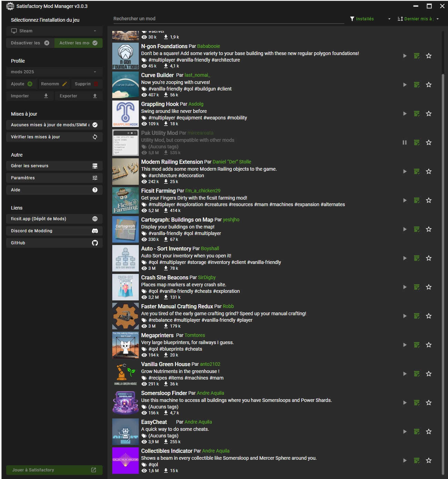Star the Curve Builder mod

429,85
